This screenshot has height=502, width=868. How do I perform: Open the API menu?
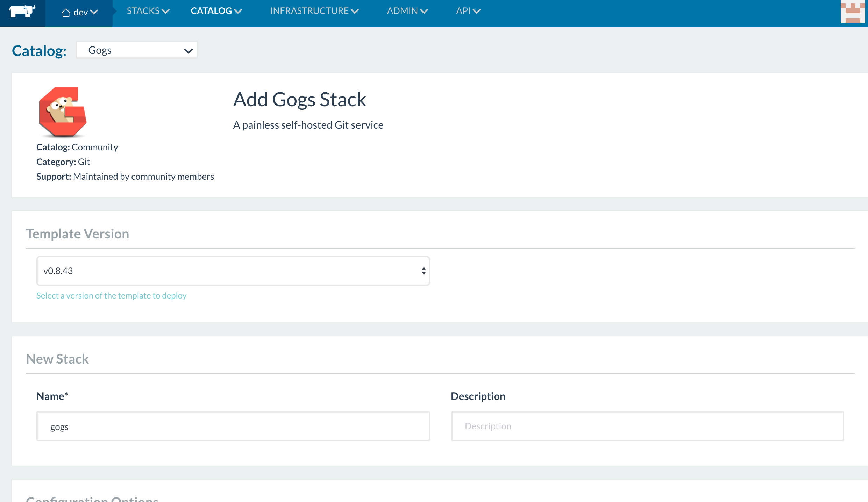click(468, 11)
